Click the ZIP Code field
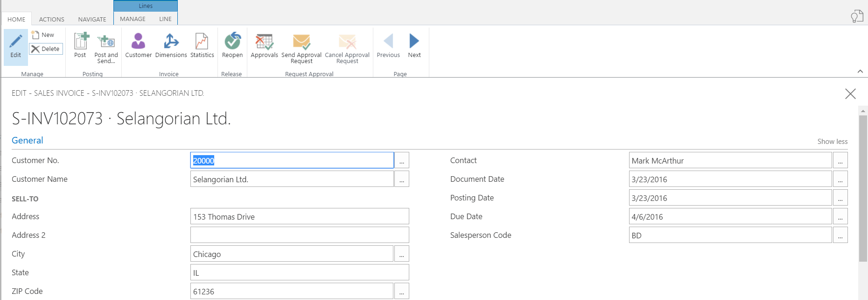This screenshot has height=300, width=868. point(292,291)
